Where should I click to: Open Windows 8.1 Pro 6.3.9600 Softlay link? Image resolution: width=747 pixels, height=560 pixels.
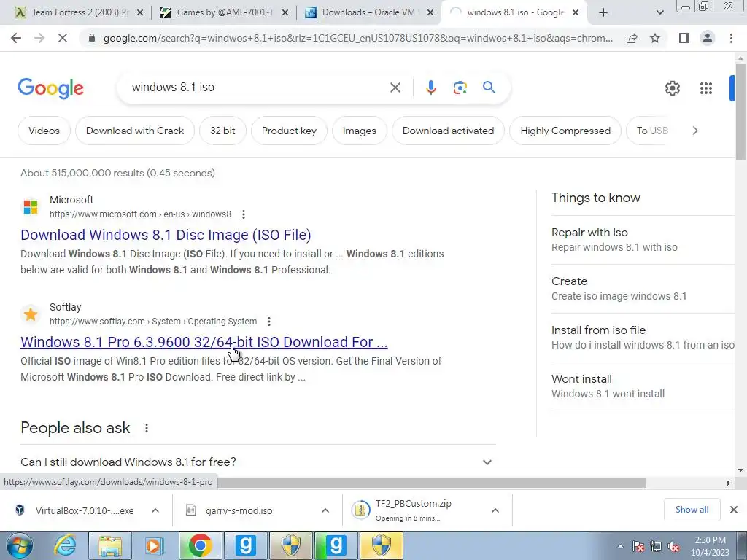tap(204, 342)
